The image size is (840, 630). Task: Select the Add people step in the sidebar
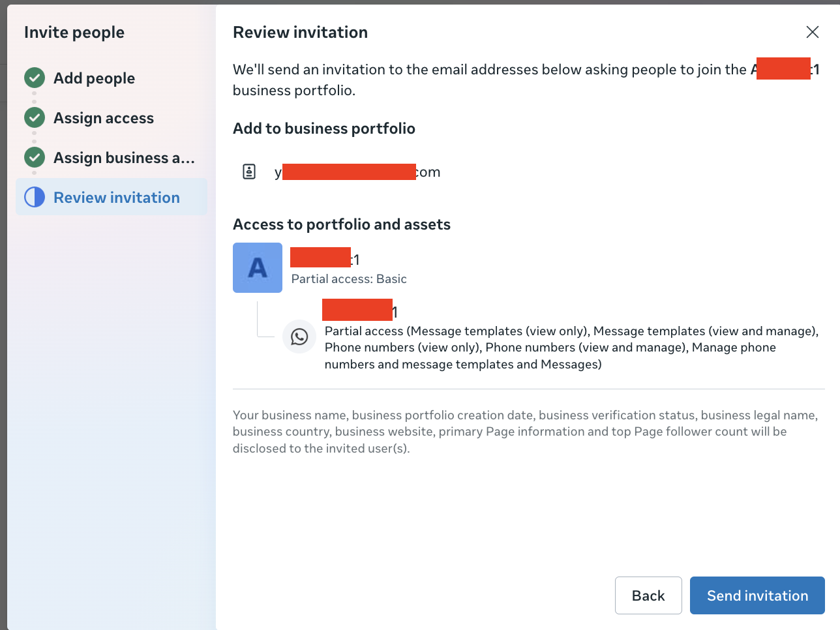(x=94, y=78)
